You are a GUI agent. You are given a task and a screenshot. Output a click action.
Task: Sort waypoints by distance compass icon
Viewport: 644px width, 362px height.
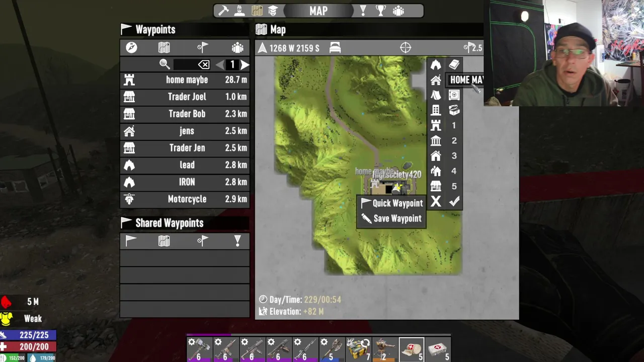pyautogui.click(x=131, y=47)
